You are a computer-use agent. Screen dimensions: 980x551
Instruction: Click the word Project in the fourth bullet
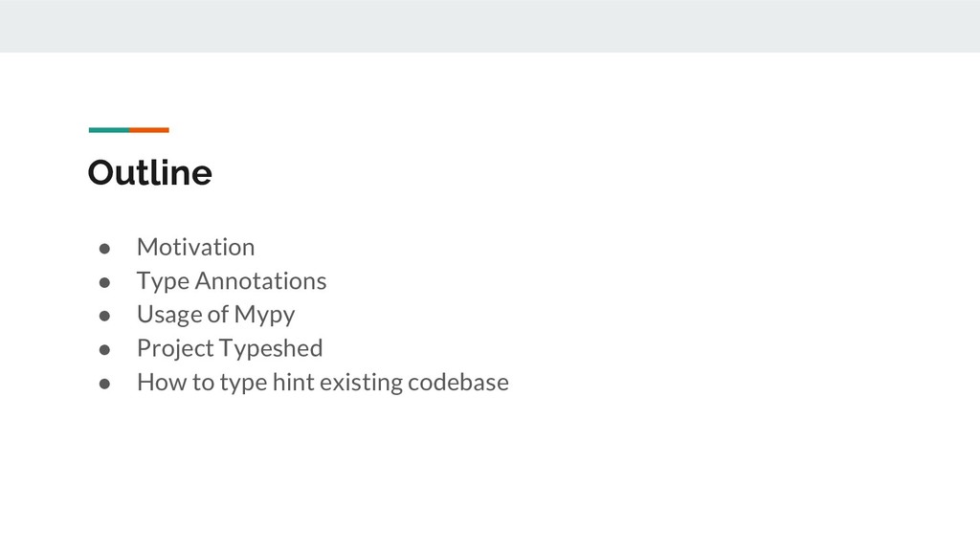(175, 349)
